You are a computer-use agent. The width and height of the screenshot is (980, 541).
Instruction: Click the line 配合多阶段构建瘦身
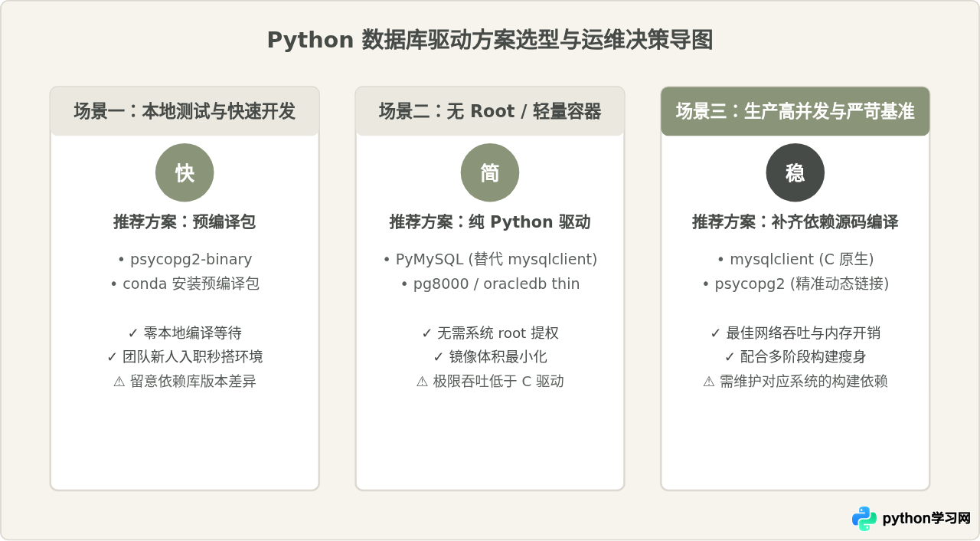click(x=795, y=357)
